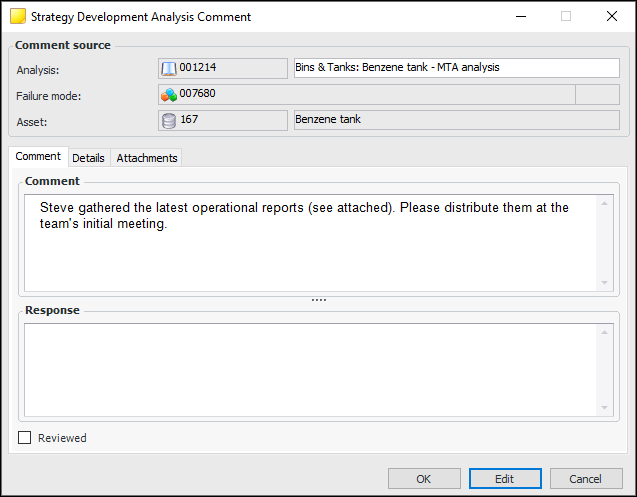Click the small box right of failure mode field
The image size is (637, 497).
tap(598, 94)
